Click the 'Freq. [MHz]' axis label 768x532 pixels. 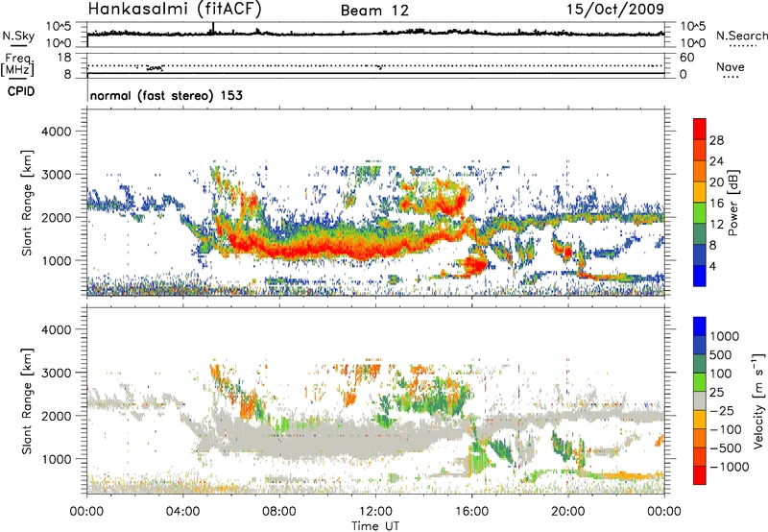click(x=17, y=64)
